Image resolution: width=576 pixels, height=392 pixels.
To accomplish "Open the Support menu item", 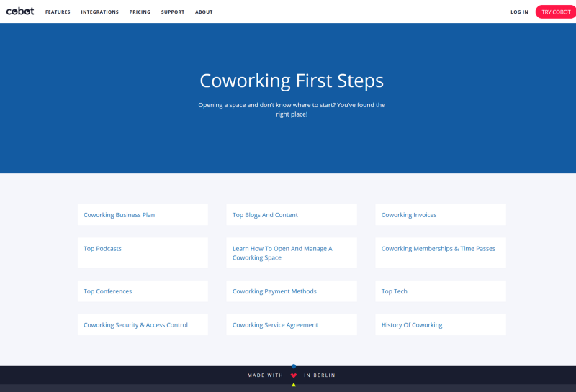I will pos(173,12).
